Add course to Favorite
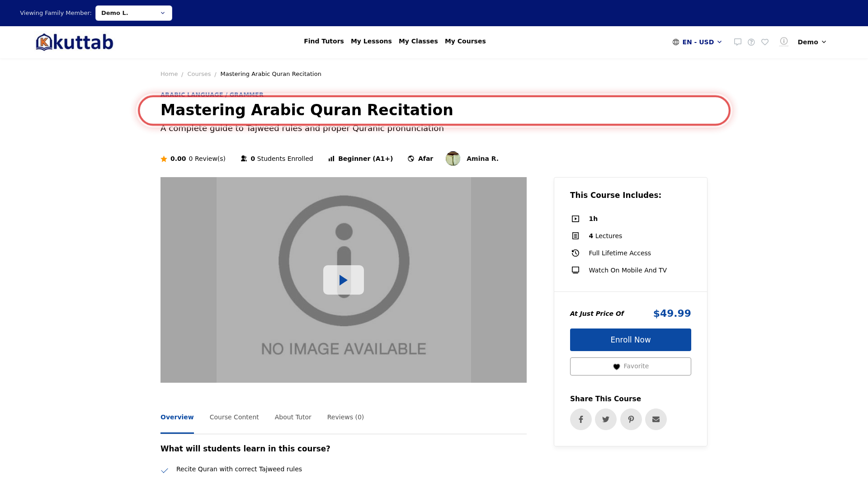The width and height of the screenshot is (868, 488). click(x=631, y=366)
